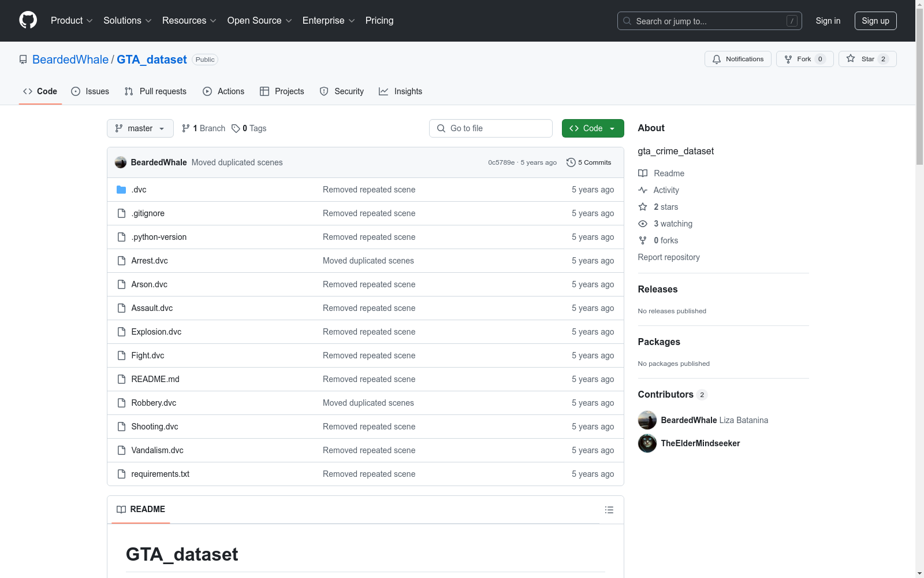Open the master branch selector dropdown
This screenshot has width=924, height=578.
point(140,128)
